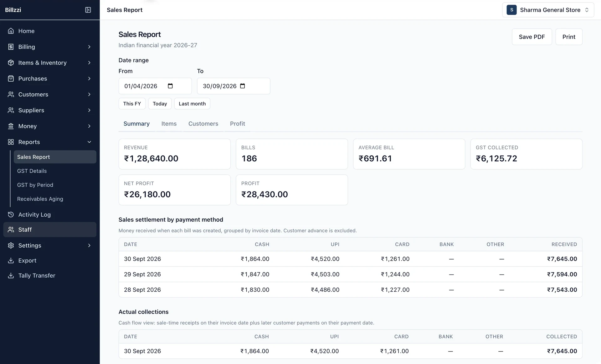601x364 pixels.
Task: Open GST by Period report
Action: 55,185
